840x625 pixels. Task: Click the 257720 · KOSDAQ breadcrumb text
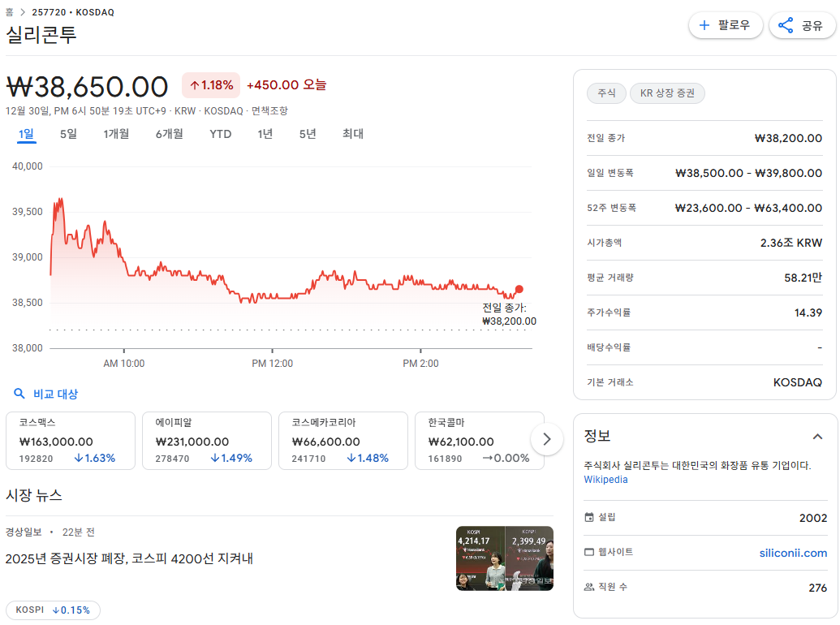point(73,12)
